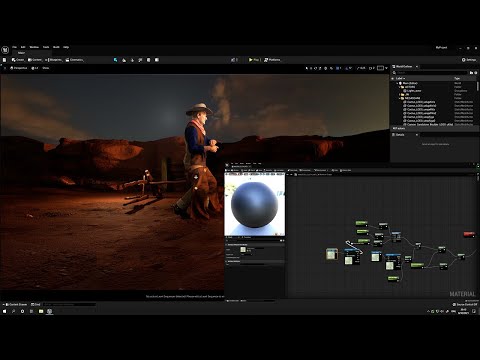Select the leftmost texture sample node
The image size is (480, 360).
point(332,254)
